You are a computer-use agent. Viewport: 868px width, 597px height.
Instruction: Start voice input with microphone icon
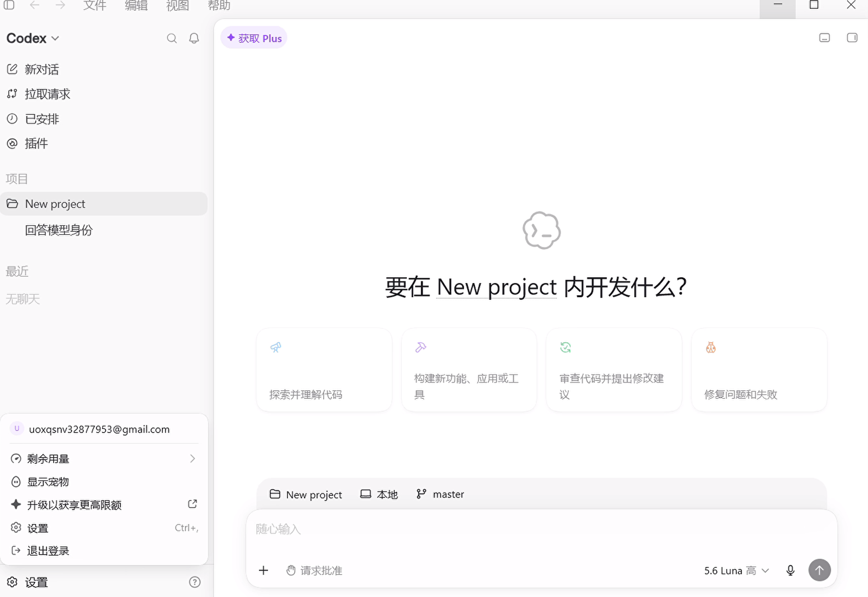point(790,570)
